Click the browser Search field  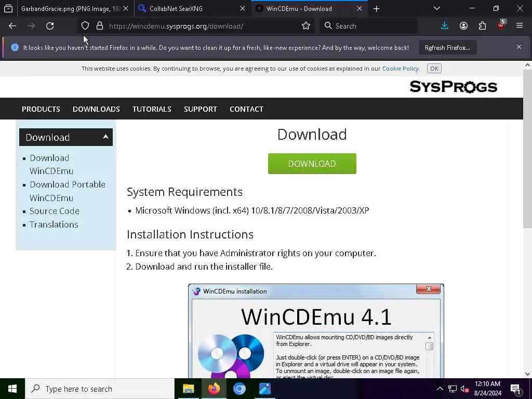[x=368, y=26]
